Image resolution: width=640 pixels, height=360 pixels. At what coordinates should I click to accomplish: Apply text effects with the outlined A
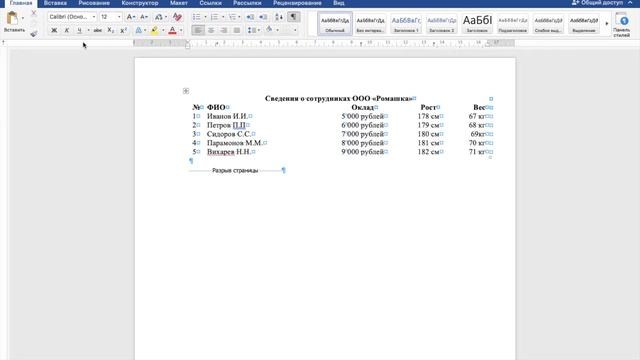pos(139,30)
